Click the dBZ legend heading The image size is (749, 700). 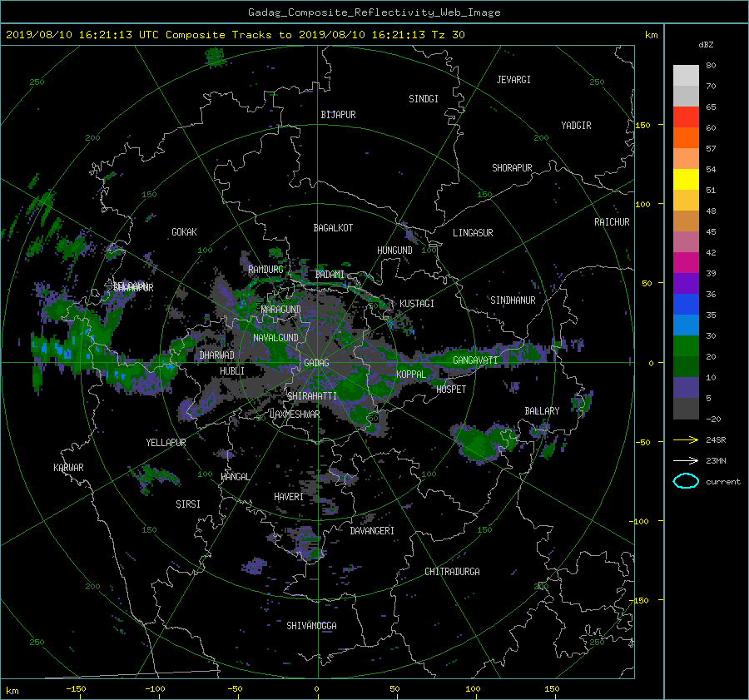[x=706, y=45]
